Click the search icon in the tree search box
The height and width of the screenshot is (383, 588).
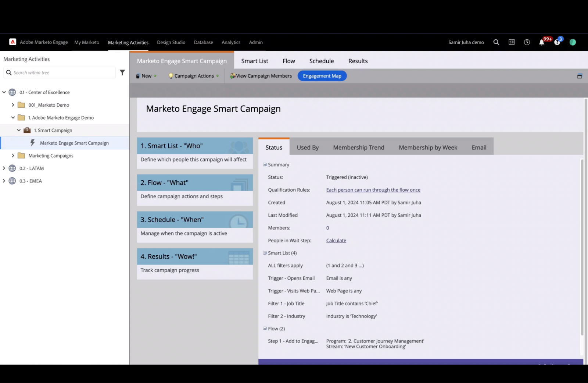9,72
